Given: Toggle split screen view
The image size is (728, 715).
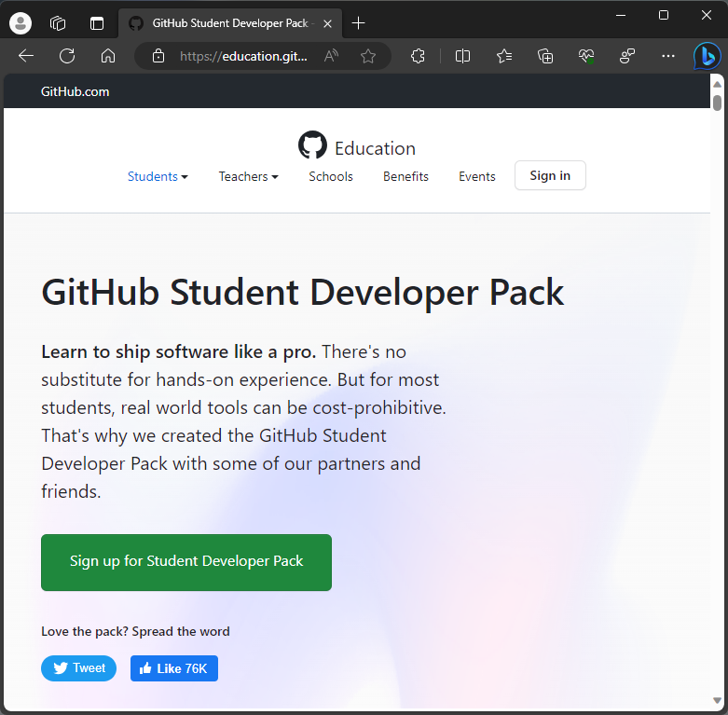Looking at the screenshot, I should pos(462,56).
